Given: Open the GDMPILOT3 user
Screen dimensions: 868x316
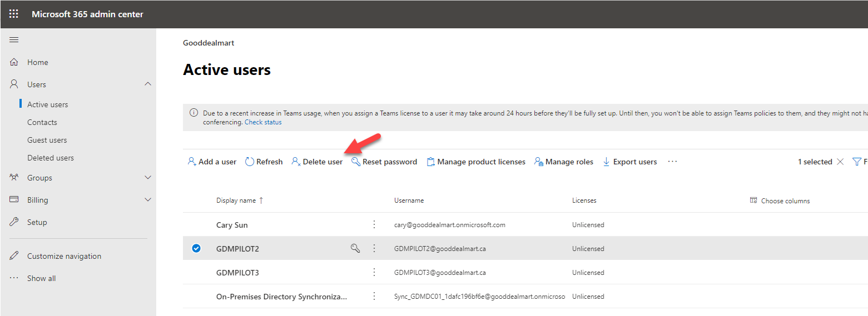Looking at the screenshot, I should [x=237, y=273].
